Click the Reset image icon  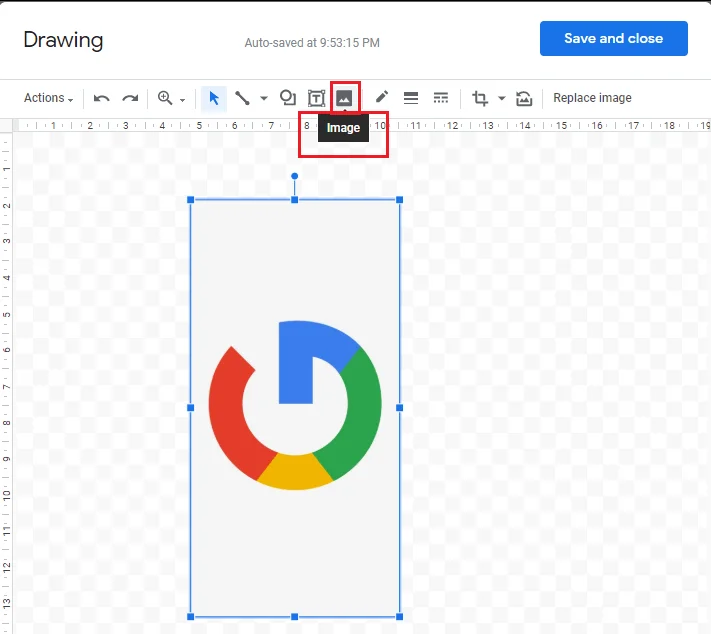(524, 98)
